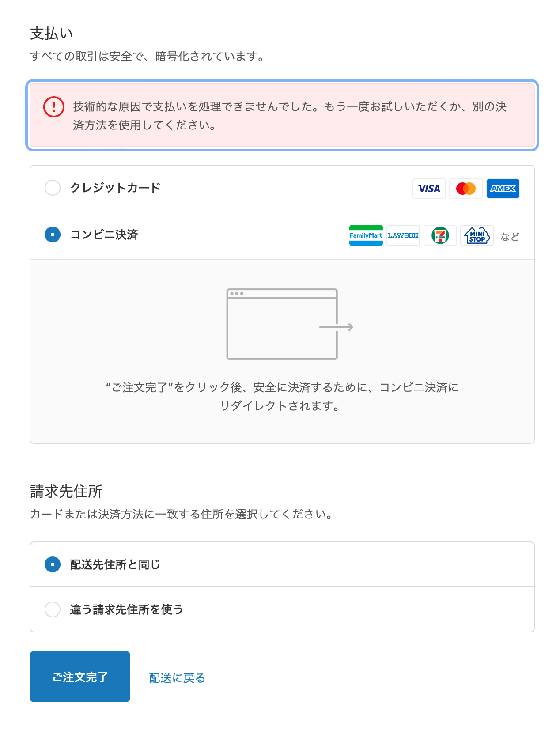Click the クレジットカード payment label
The height and width of the screenshot is (734, 560).
[x=115, y=188]
